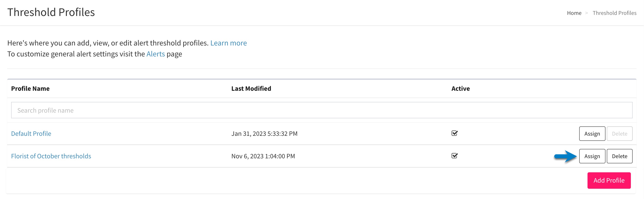Toggle the Active column checkbox on the second row
Screen dimensions: 644x199
pyautogui.click(x=454, y=156)
